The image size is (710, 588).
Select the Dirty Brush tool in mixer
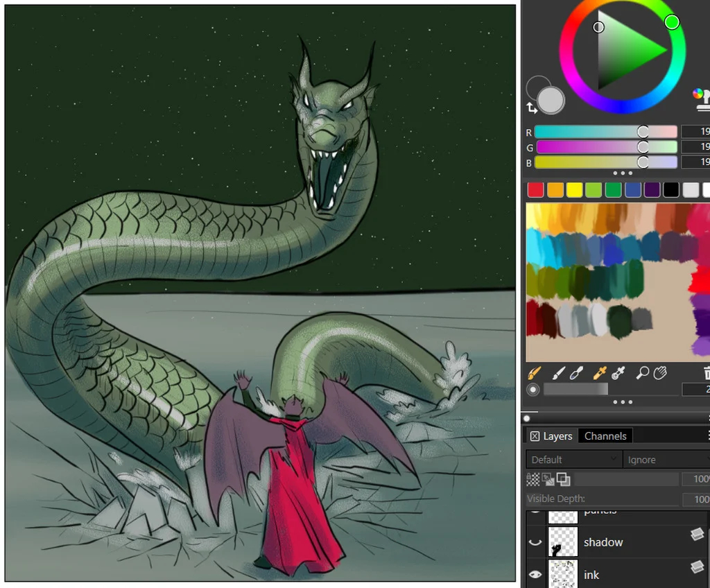534,374
